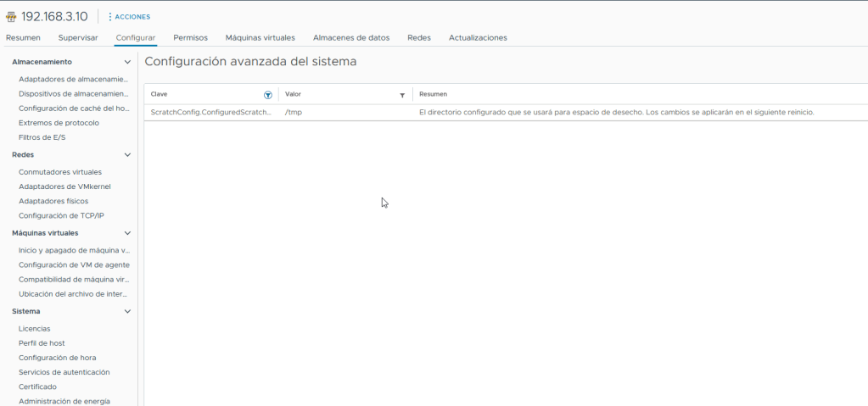Go to the Almacenes de datos tab

[350, 37]
